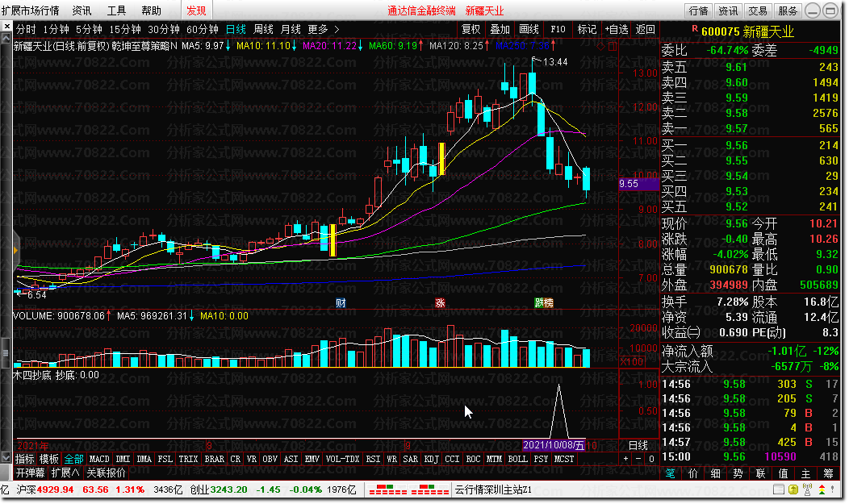The image size is (849, 504).
Task: Click the 涨 marker on the chart timeline
Action: point(440,303)
